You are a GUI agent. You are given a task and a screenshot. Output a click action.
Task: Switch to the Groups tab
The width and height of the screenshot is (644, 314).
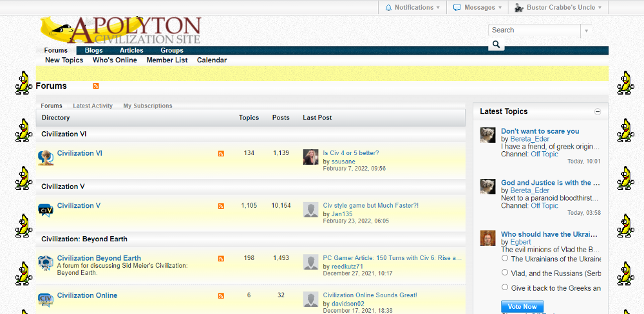[172, 50]
